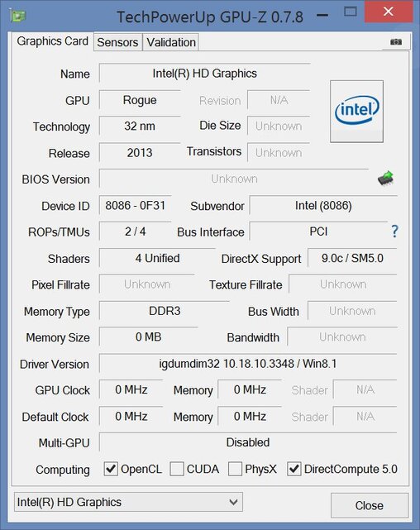Maximize the GPU-Z window

click(x=350, y=12)
